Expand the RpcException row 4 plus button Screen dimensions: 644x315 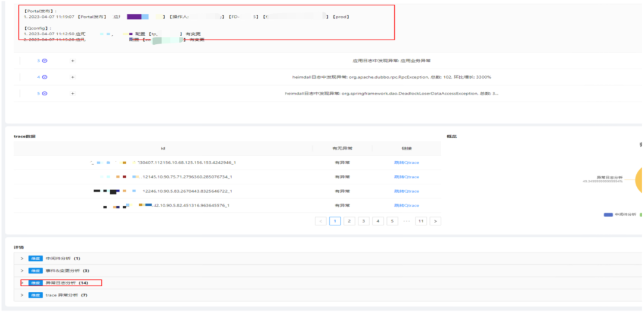[x=73, y=77]
